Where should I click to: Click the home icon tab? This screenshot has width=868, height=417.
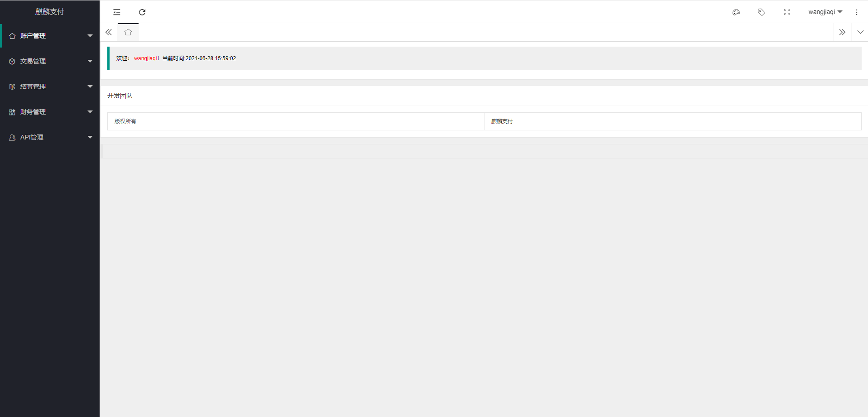click(128, 32)
